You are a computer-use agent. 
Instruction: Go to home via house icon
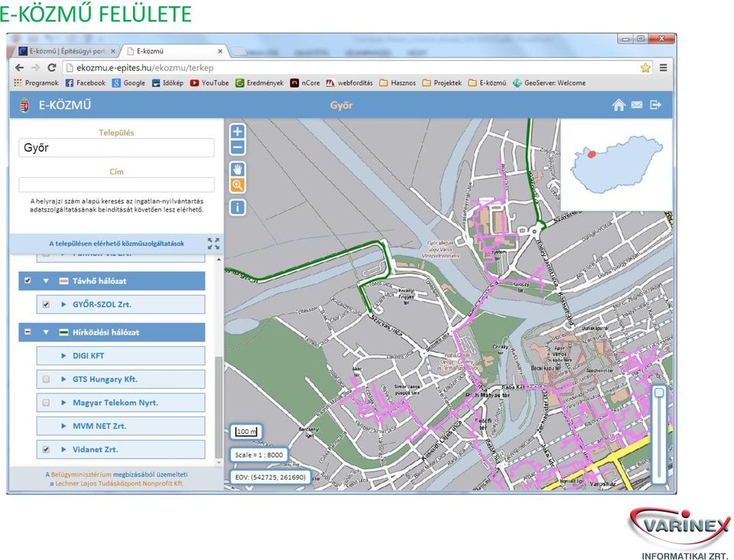(619, 105)
